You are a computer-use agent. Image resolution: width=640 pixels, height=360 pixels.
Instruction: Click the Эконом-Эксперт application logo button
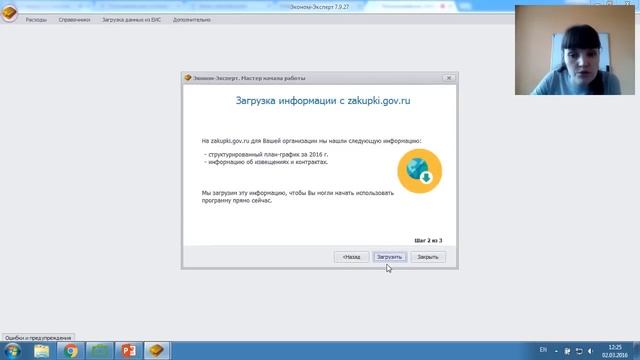(x=9, y=13)
